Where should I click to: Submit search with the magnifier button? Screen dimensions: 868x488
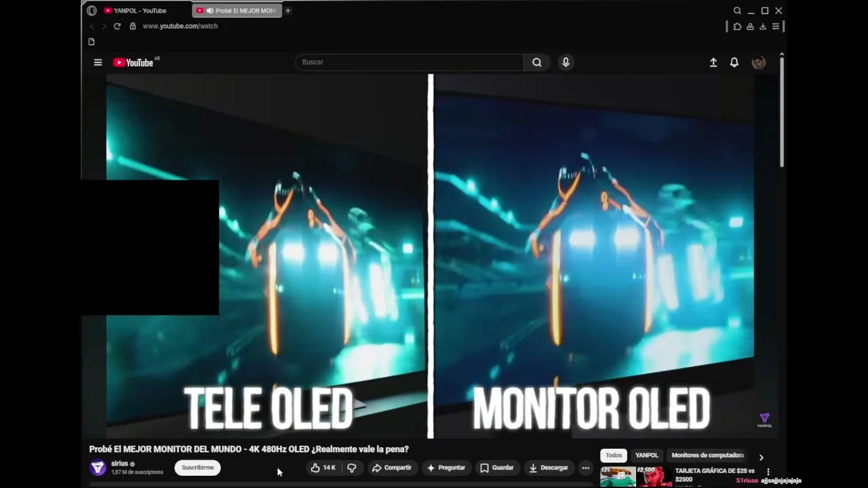pos(536,62)
